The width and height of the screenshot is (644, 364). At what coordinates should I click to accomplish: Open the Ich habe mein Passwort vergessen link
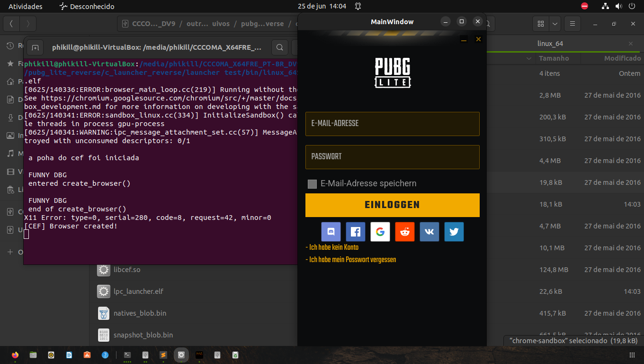pos(351,260)
